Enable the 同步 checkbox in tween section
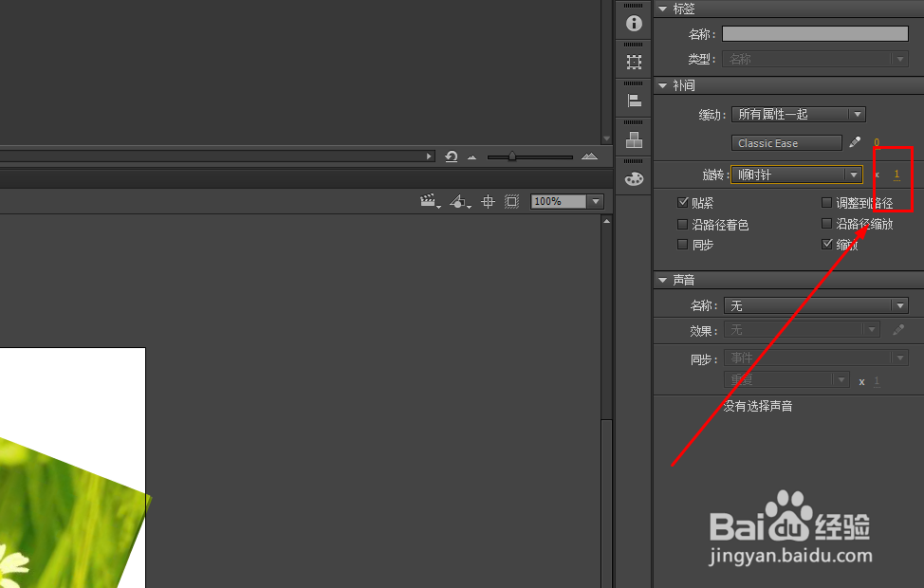Image resolution: width=924 pixels, height=588 pixels. tap(682, 244)
